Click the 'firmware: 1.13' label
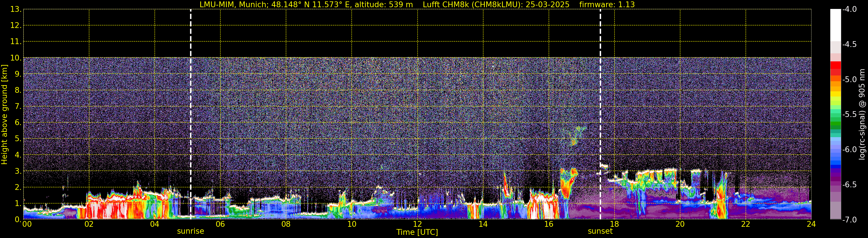Screen dimensions: 868x238 click(x=607, y=5)
